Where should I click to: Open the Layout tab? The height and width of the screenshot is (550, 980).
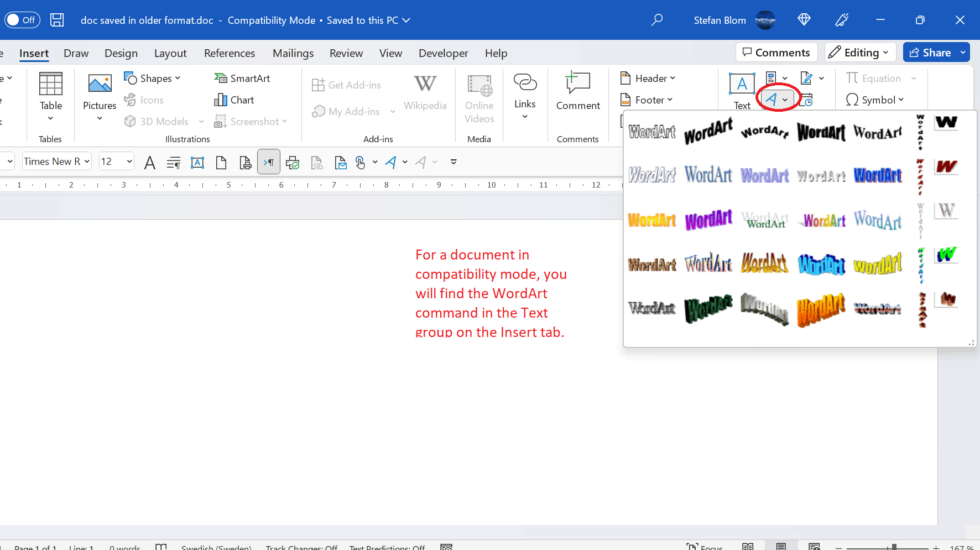point(170,53)
